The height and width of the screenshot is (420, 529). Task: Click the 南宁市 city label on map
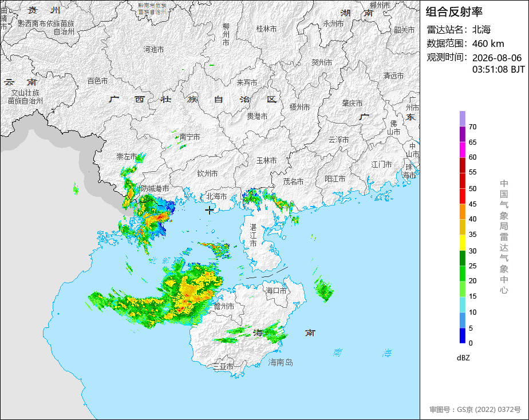click(x=190, y=137)
